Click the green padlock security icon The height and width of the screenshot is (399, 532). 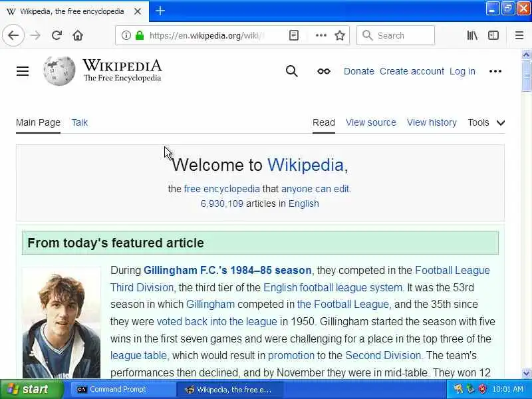point(140,35)
